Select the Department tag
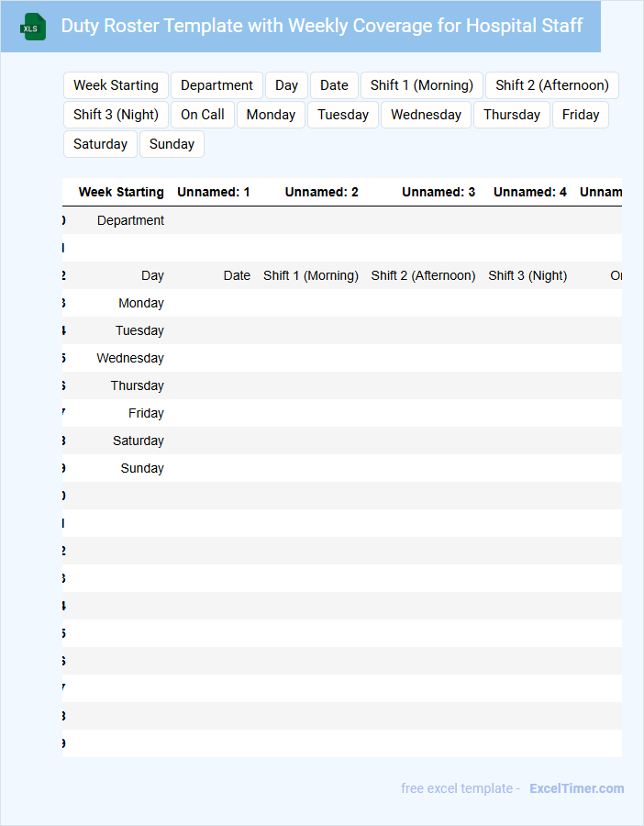This screenshot has width=644, height=826. pyautogui.click(x=217, y=85)
